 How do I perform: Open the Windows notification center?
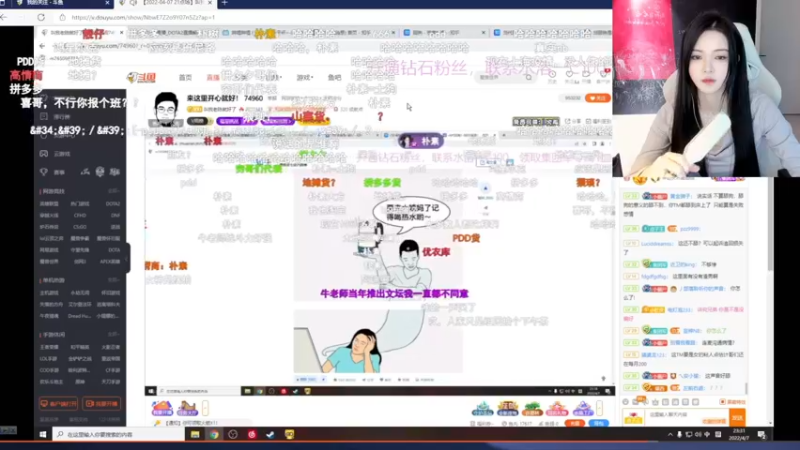(761, 434)
